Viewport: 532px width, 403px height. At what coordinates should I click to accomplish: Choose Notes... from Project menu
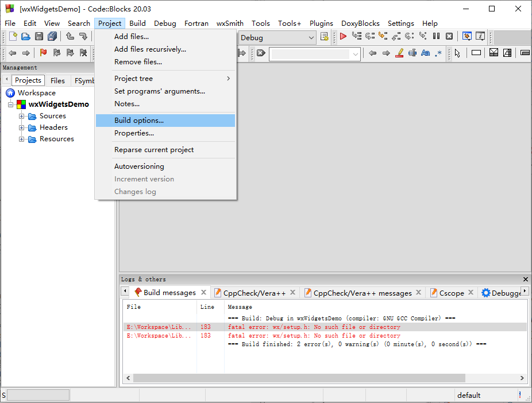click(165, 104)
